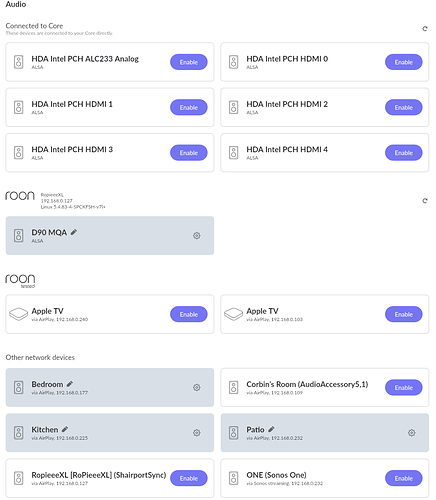The width and height of the screenshot is (436, 500).
Task: Enable HDA Intel PCH HDMI 0
Action: tap(404, 62)
